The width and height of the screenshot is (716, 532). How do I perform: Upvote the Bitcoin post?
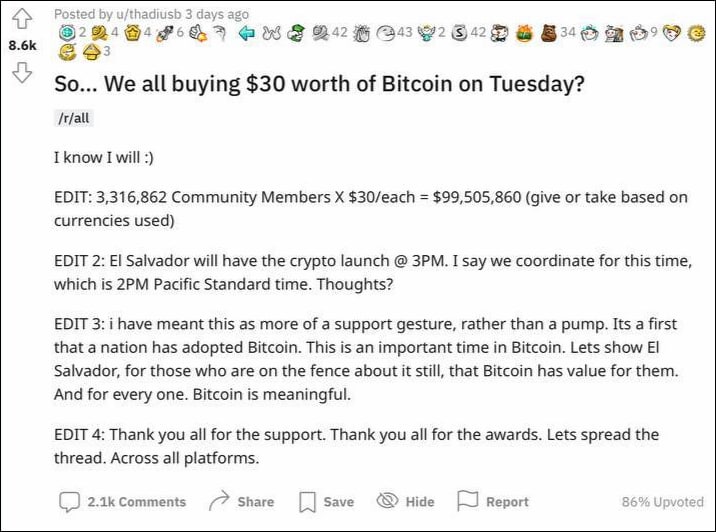pos(21,19)
